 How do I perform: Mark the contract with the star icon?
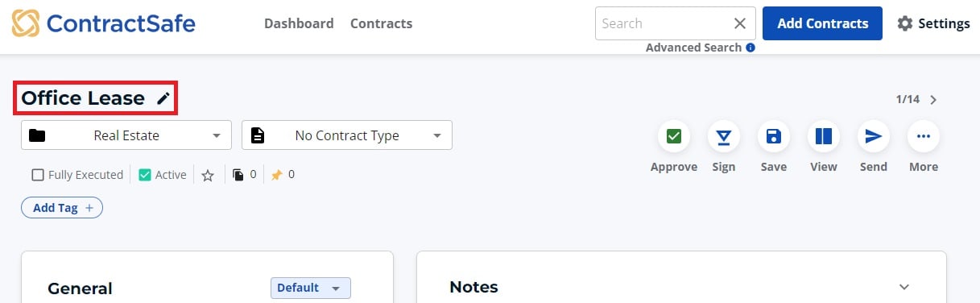[208, 175]
